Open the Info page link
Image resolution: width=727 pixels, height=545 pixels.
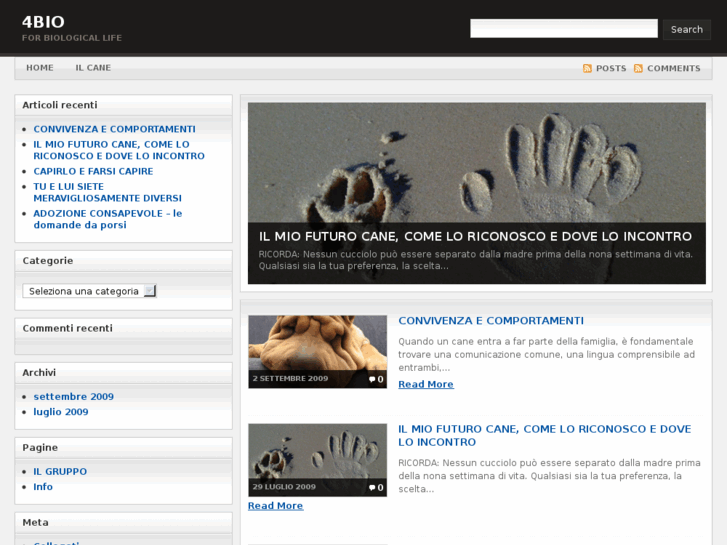(43, 487)
